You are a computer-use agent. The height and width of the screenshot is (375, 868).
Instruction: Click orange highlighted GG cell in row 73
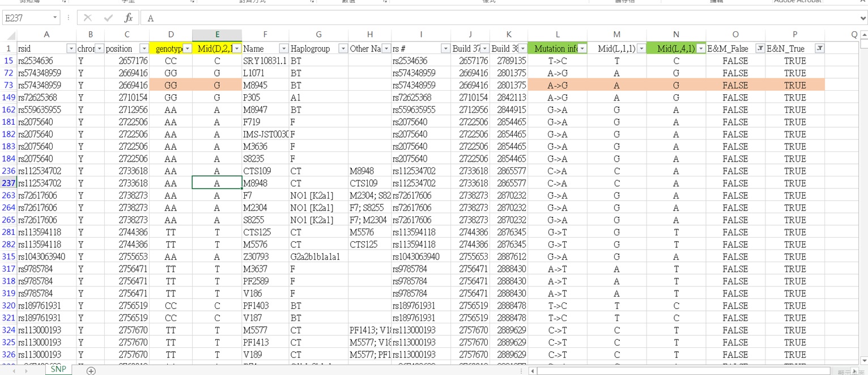click(171, 85)
